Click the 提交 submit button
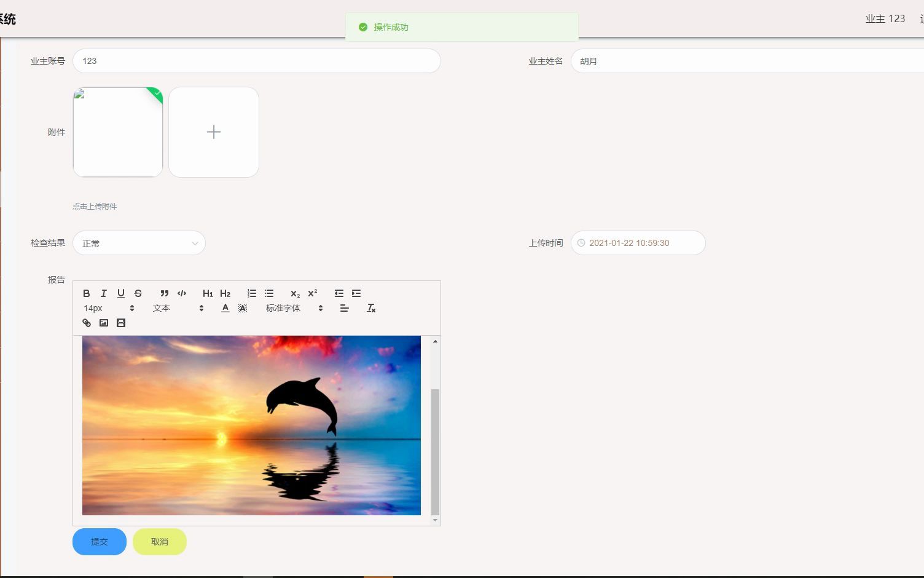This screenshot has width=924, height=578. 100,542
